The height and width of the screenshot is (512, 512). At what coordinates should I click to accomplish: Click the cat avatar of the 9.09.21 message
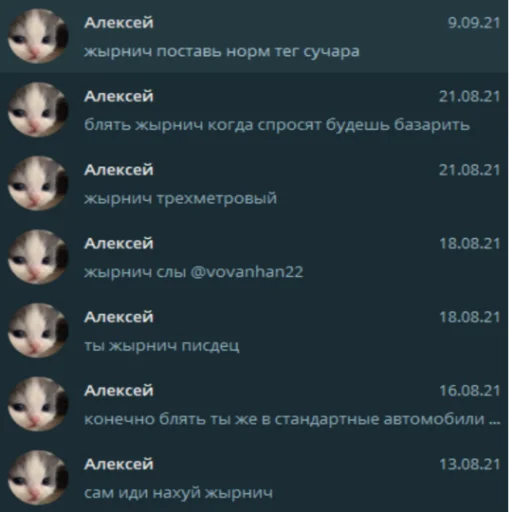(38, 36)
